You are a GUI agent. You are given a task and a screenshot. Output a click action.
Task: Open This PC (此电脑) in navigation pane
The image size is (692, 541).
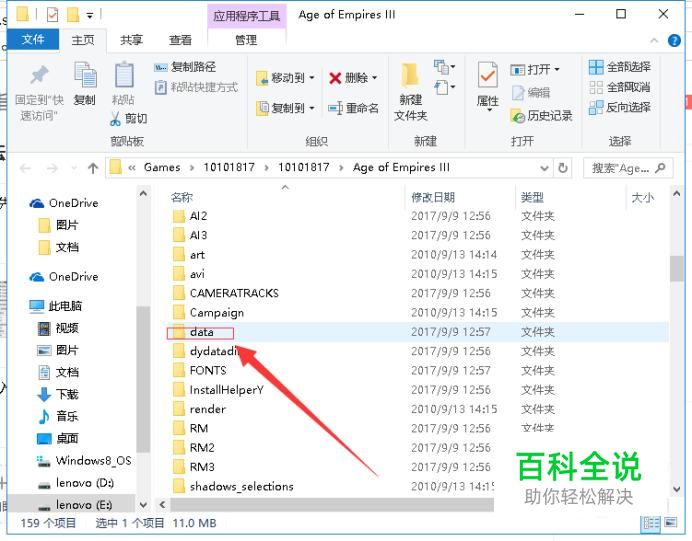tap(56, 306)
